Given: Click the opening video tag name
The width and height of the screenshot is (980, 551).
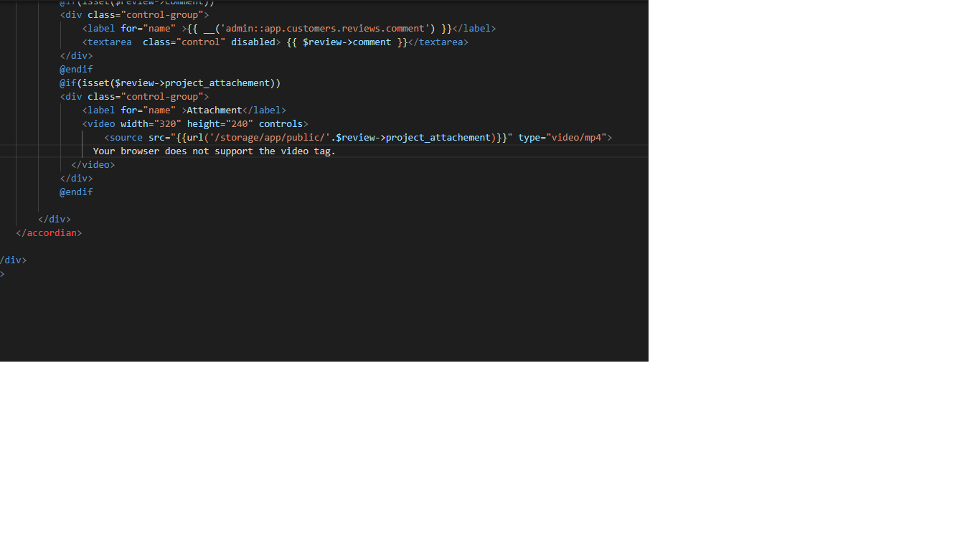Looking at the screenshot, I should pos(101,124).
